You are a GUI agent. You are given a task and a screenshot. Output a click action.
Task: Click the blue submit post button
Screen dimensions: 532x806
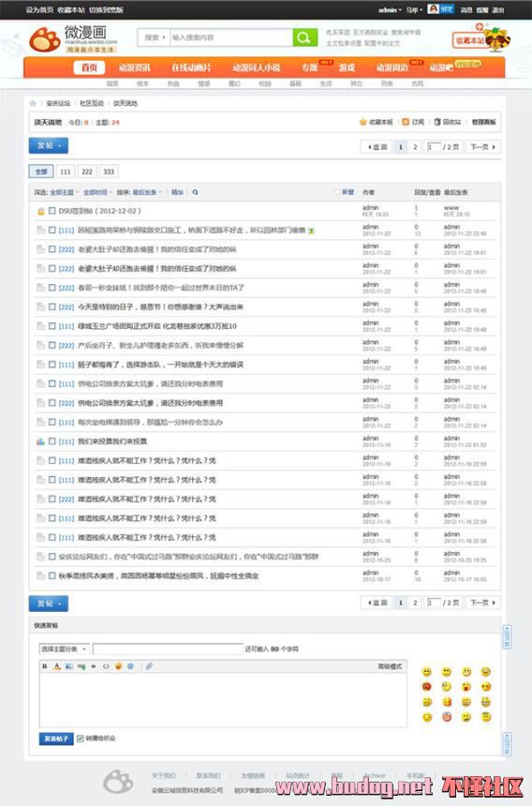56,739
